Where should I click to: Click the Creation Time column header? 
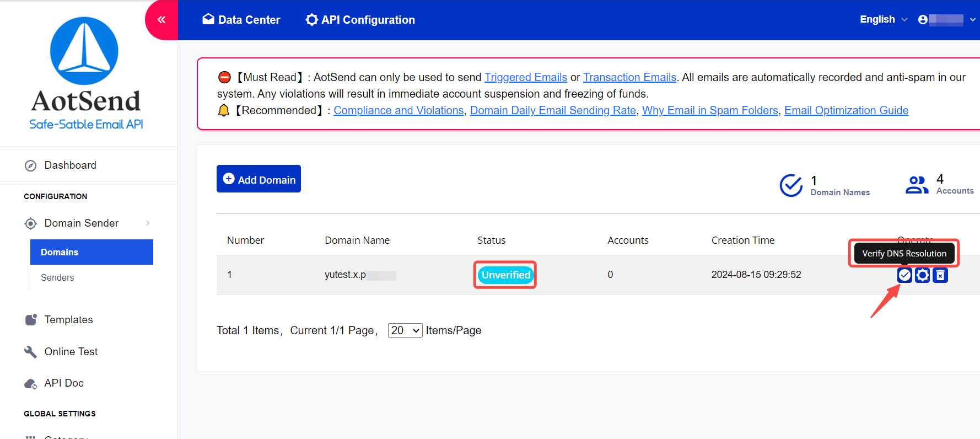pos(743,240)
